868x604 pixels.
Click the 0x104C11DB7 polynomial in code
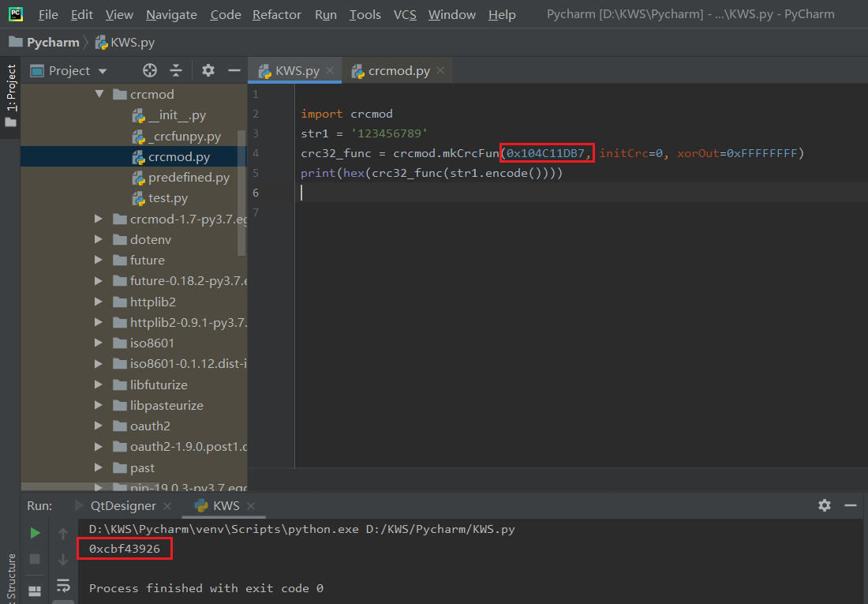click(x=545, y=153)
